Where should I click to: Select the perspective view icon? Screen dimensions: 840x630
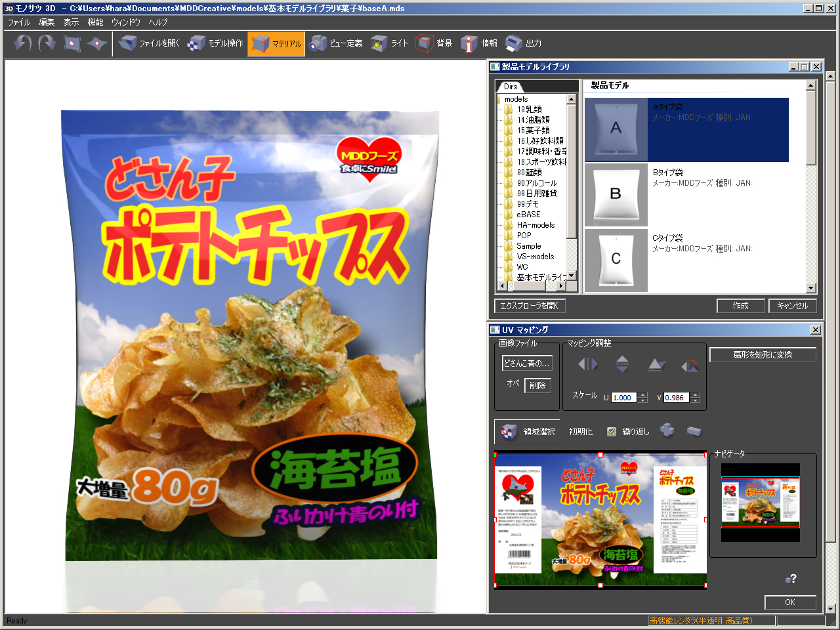[97, 43]
